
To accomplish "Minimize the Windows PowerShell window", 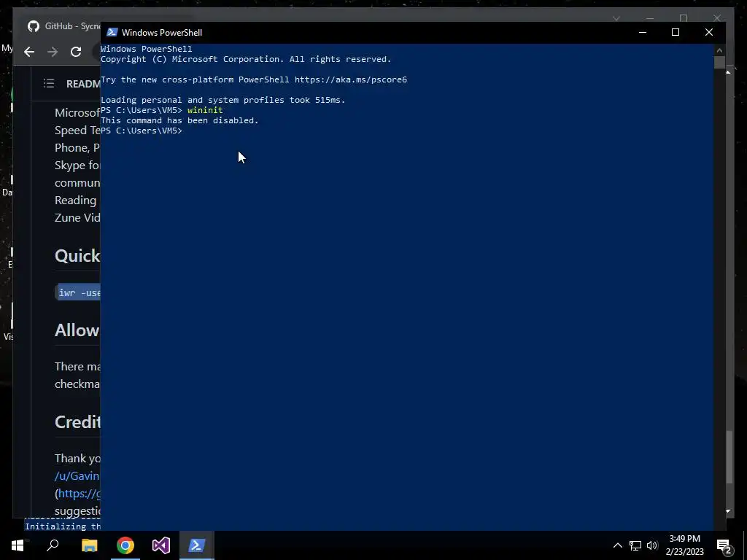I will (x=642, y=32).
